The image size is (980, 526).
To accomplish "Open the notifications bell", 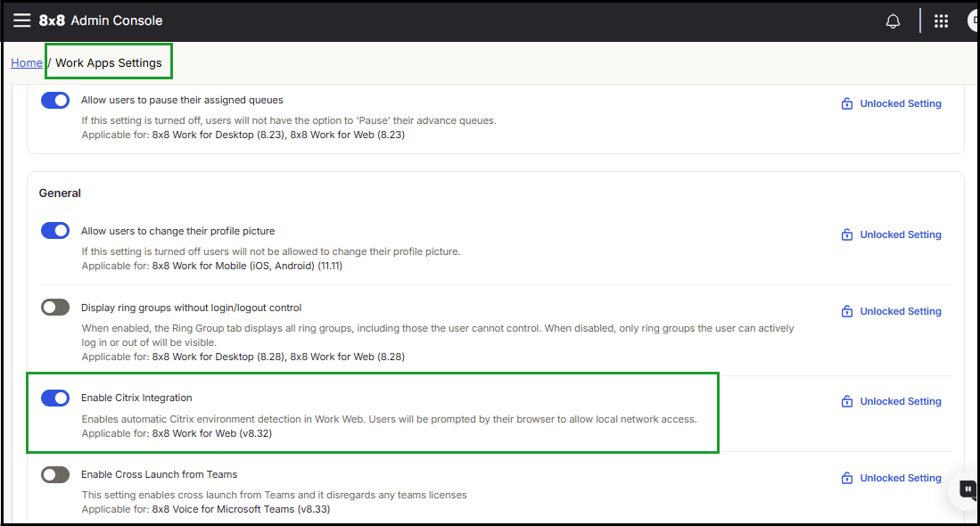I will pos(893,21).
